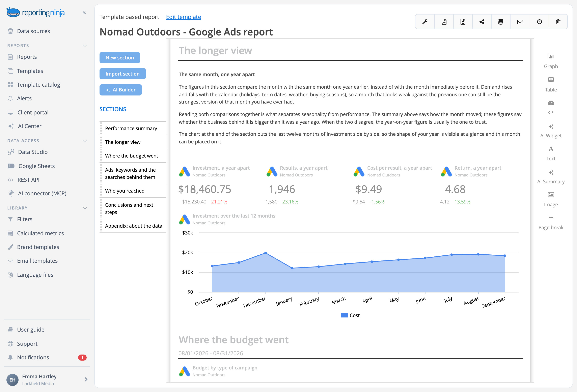Screen dimensions: 577x392
Task: Click the December data point on chart
Action: [x=265, y=253]
